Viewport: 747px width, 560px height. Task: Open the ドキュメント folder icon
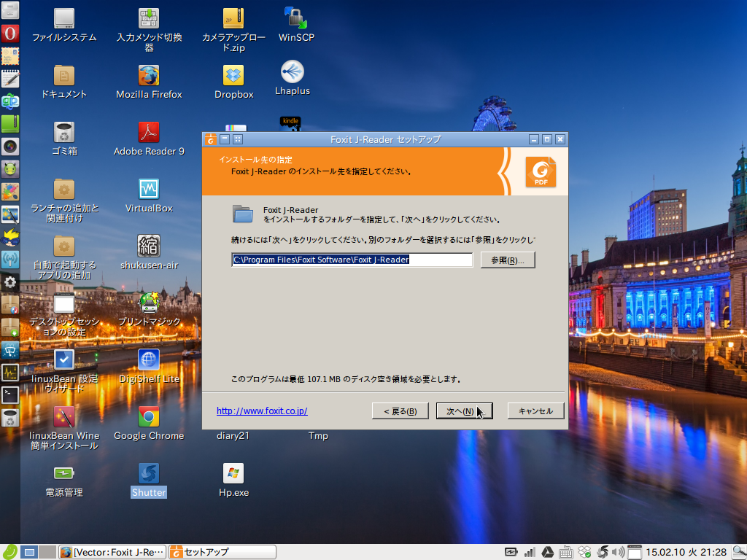64,75
